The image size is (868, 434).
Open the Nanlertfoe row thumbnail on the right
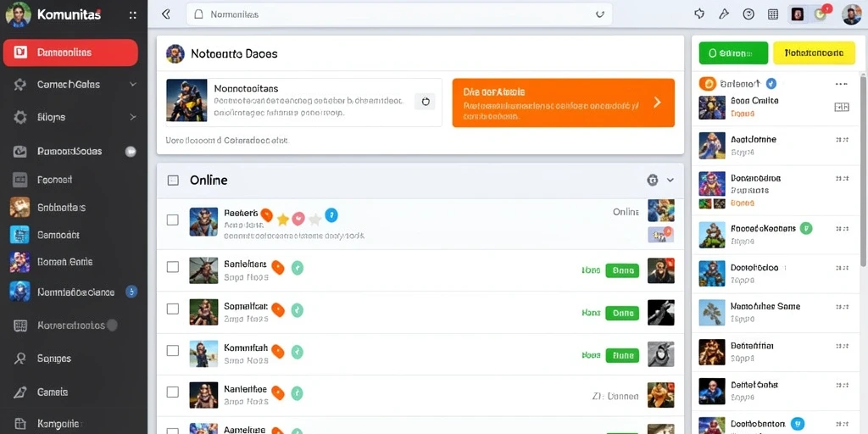click(x=661, y=395)
